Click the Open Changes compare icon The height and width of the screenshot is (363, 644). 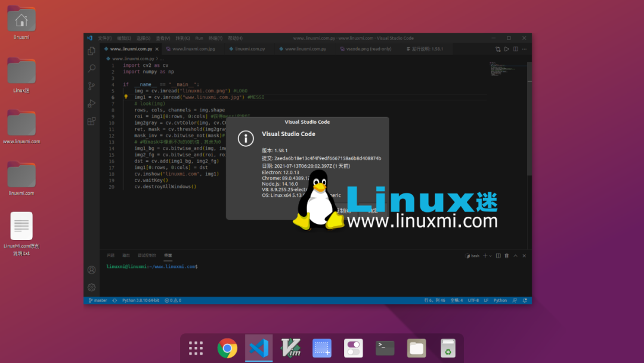[x=498, y=49]
